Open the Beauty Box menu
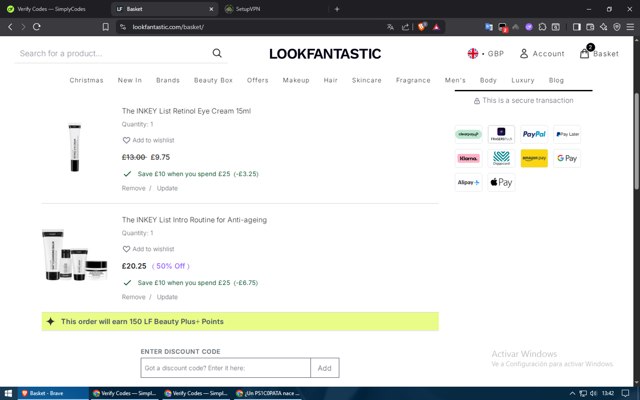640x400 pixels. click(x=213, y=80)
